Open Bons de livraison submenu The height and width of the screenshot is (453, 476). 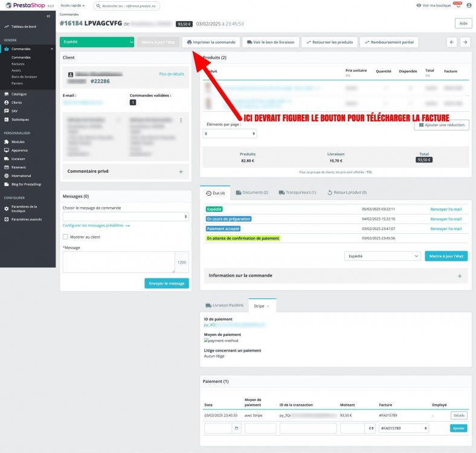coord(24,77)
